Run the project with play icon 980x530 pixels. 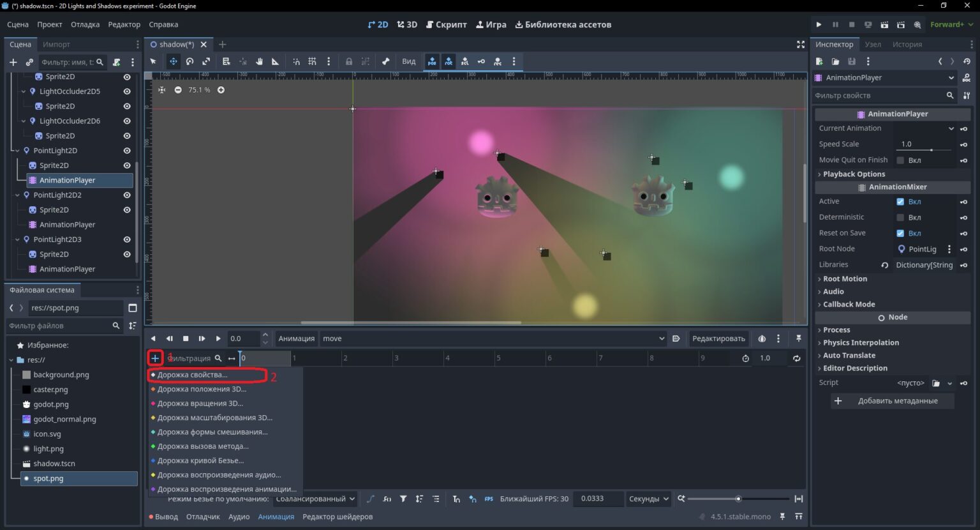(819, 24)
